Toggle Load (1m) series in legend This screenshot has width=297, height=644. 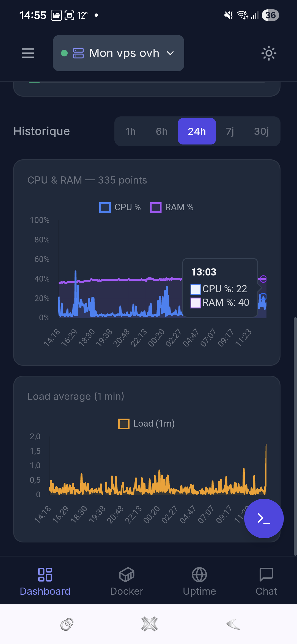tap(146, 424)
